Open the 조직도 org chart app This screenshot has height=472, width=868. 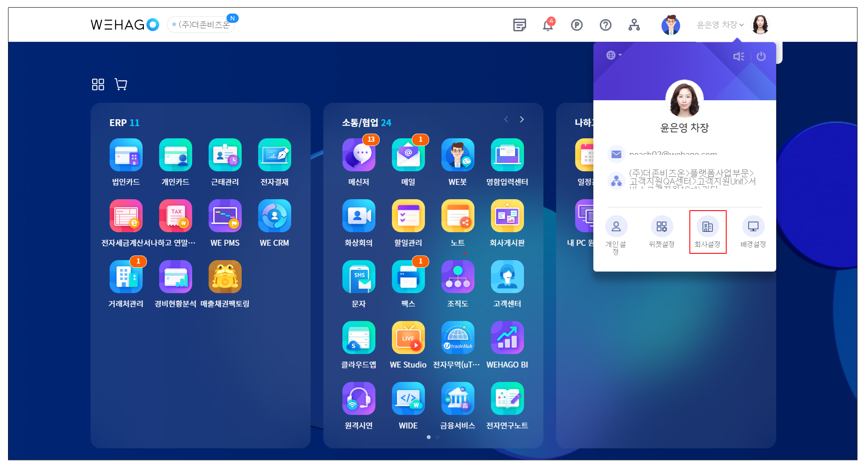[457, 277]
